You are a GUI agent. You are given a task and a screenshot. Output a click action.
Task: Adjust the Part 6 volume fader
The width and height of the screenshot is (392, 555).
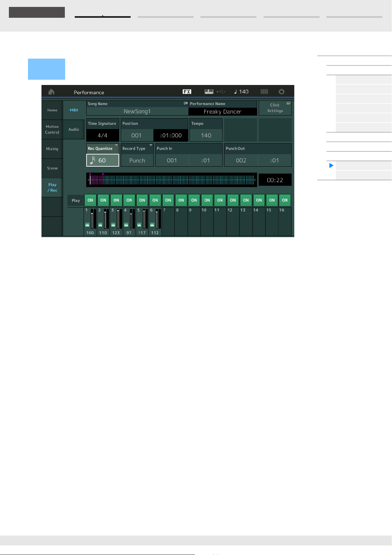(x=157, y=218)
